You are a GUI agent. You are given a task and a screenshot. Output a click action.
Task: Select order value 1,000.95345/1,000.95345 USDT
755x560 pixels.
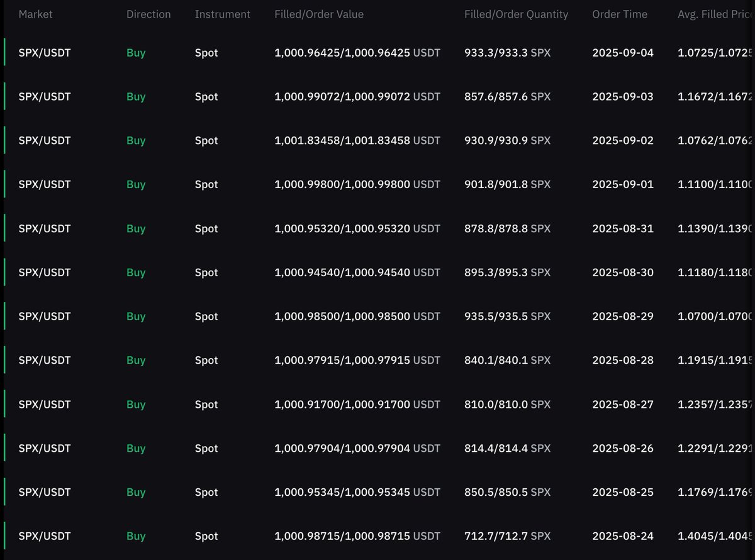pos(357,493)
